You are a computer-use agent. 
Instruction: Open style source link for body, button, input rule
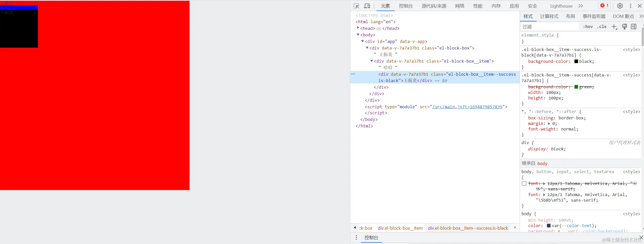(x=631, y=172)
